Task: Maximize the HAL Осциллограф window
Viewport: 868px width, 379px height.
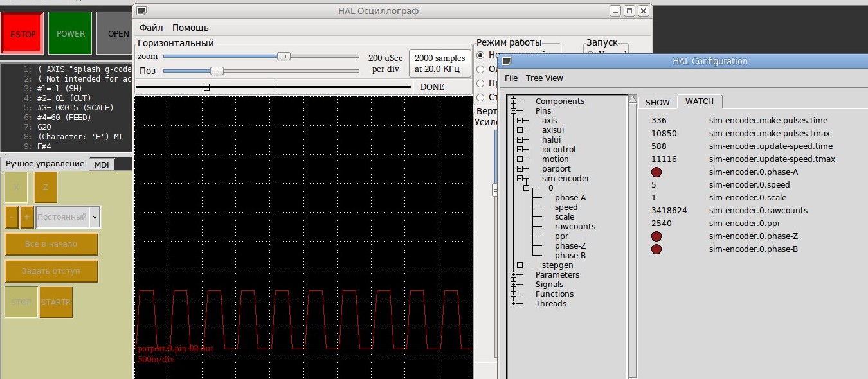Action: [629, 11]
